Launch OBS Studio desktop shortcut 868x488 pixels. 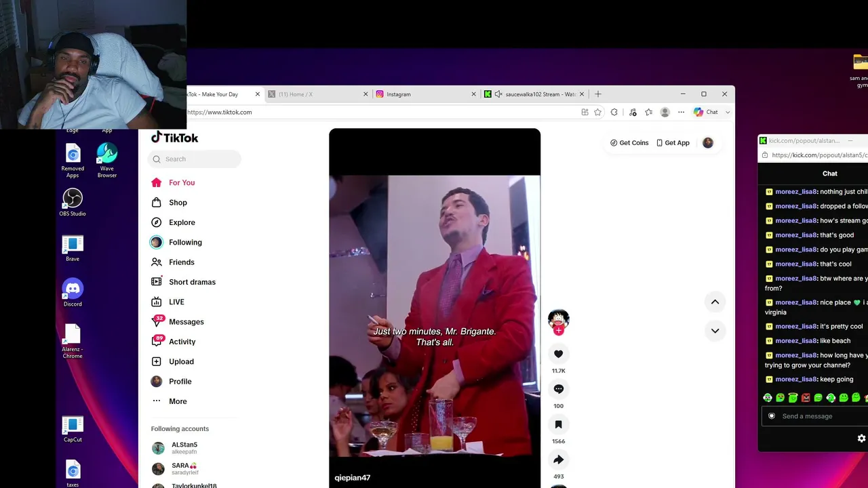coord(73,203)
